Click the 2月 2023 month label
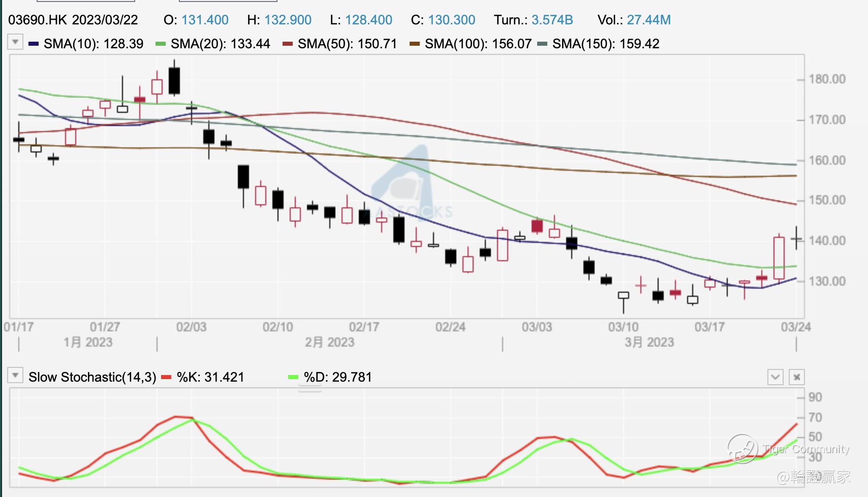This screenshot has height=497, width=868. pos(330,342)
